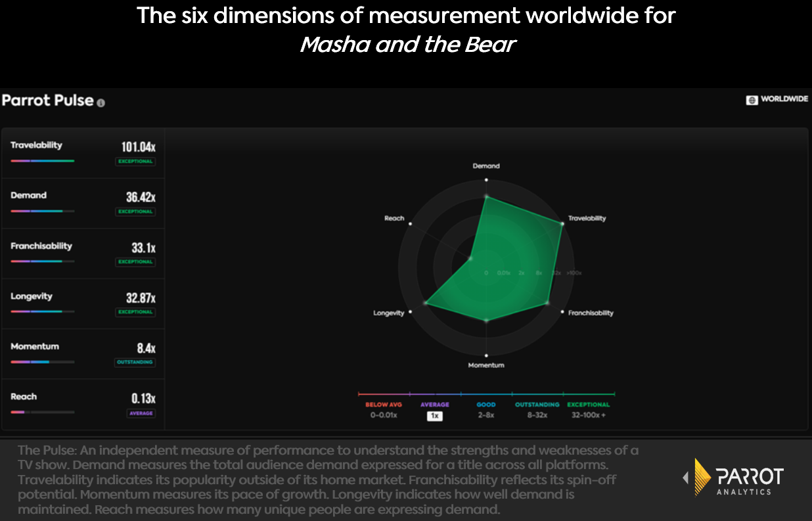This screenshot has width=812, height=521.
Task: Click the 1x box under AVERAGE legend
Action: point(434,416)
